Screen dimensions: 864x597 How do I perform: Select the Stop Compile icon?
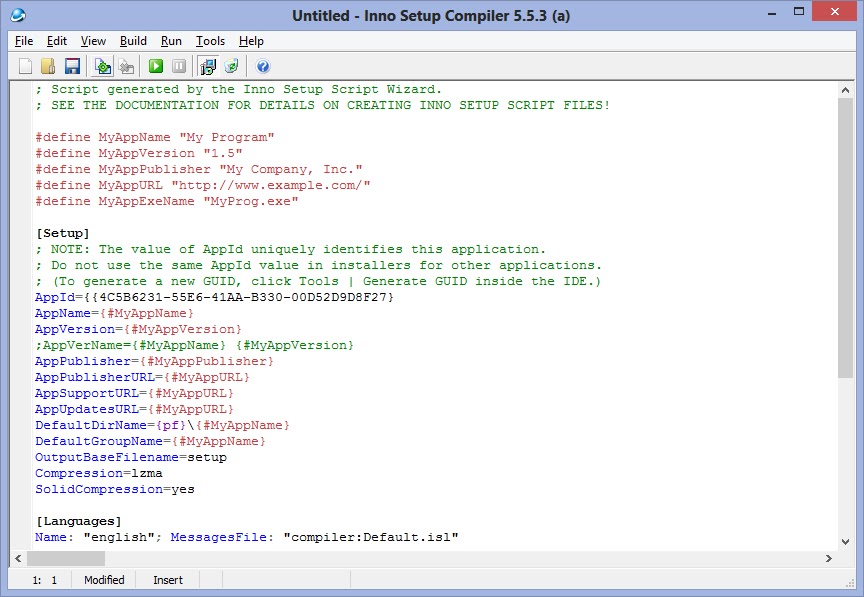[126, 66]
